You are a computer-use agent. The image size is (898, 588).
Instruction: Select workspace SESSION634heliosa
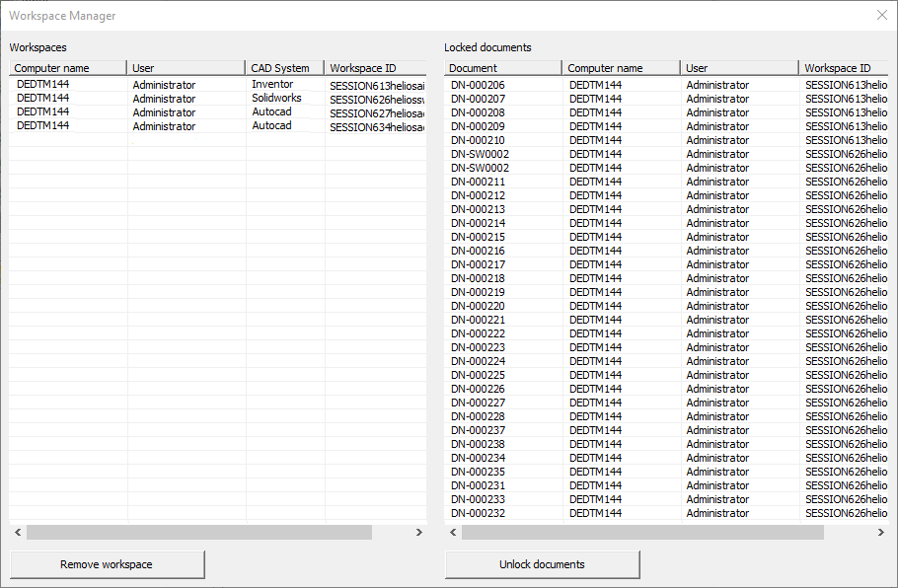coord(218,126)
